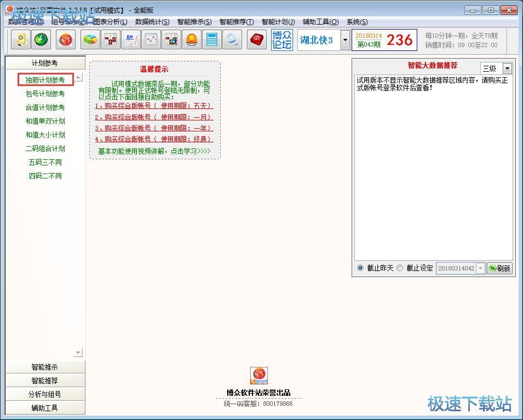Click the lifetime account purchase link 终身
Image resolution: width=523 pixels, height=420 pixels.
coord(154,139)
